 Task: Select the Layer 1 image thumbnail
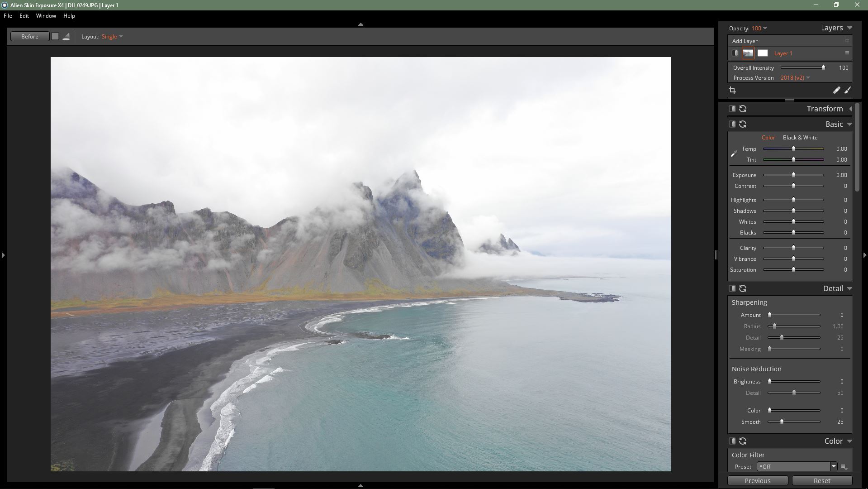pos(748,53)
